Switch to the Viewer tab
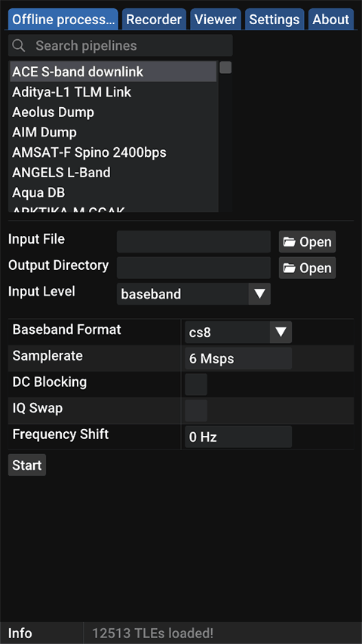This screenshot has width=362, height=644. [216, 20]
